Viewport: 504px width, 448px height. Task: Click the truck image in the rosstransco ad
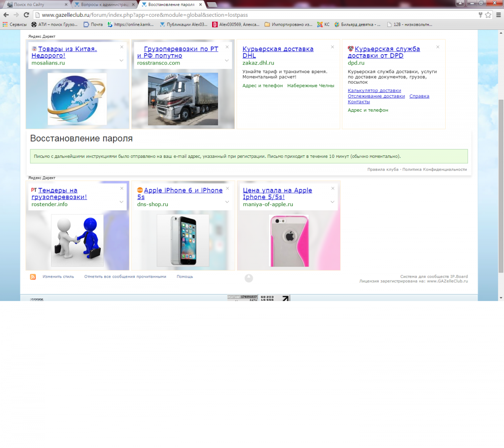pyautogui.click(x=183, y=99)
